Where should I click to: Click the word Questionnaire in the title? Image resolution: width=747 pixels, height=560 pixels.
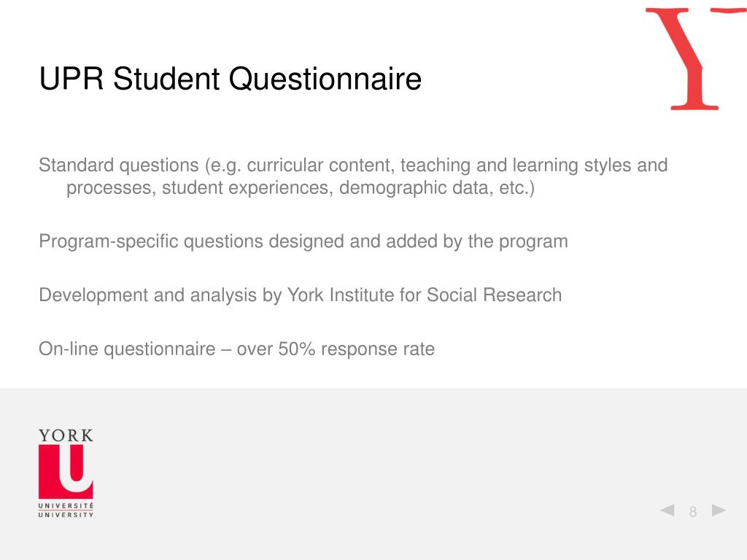pyautogui.click(x=325, y=79)
